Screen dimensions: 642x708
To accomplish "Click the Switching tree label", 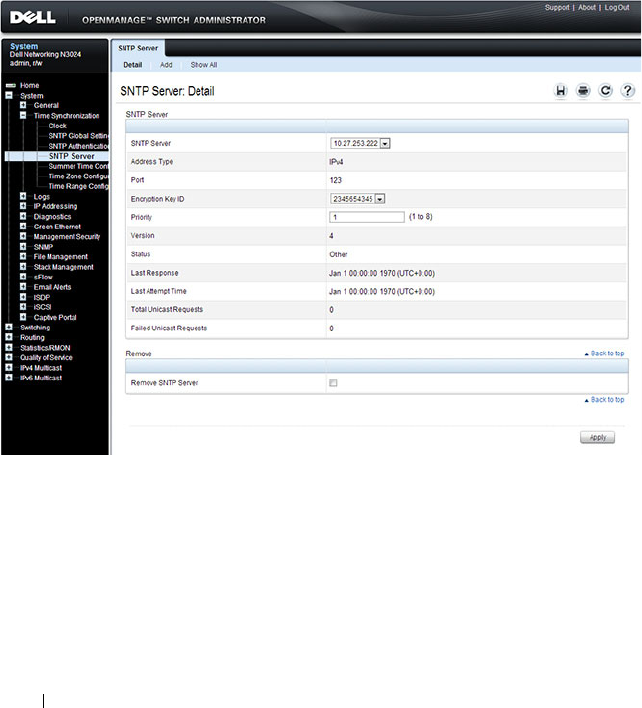I will (x=35, y=327).
